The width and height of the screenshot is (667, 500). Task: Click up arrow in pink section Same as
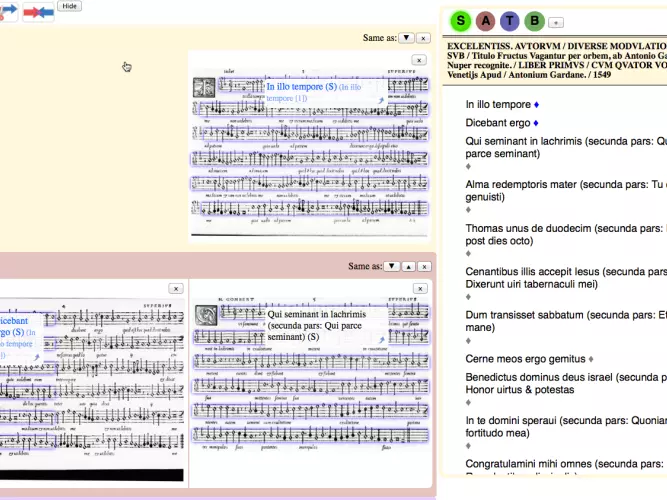click(408, 267)
